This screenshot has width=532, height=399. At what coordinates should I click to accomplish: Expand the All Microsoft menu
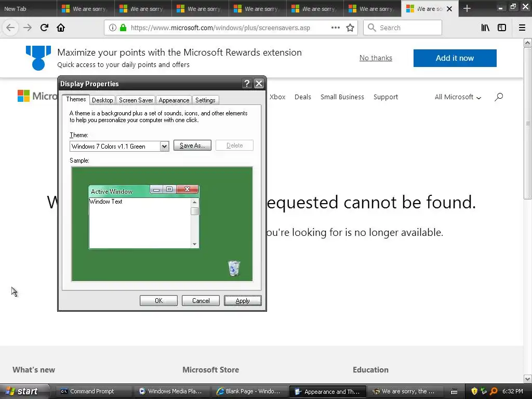[x=458, y=97]
